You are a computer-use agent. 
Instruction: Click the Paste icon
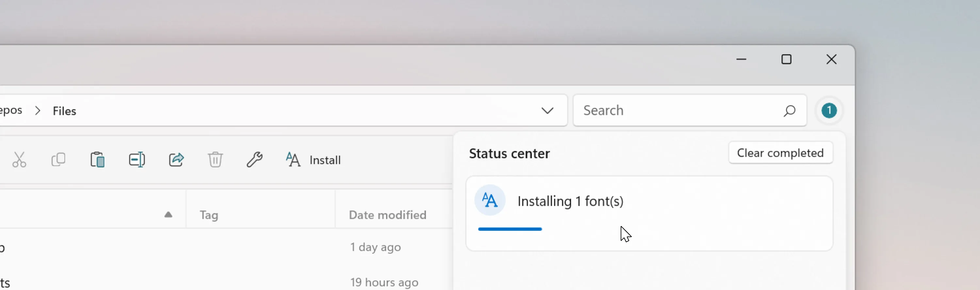pyautogui.click(x=98, y=159)
